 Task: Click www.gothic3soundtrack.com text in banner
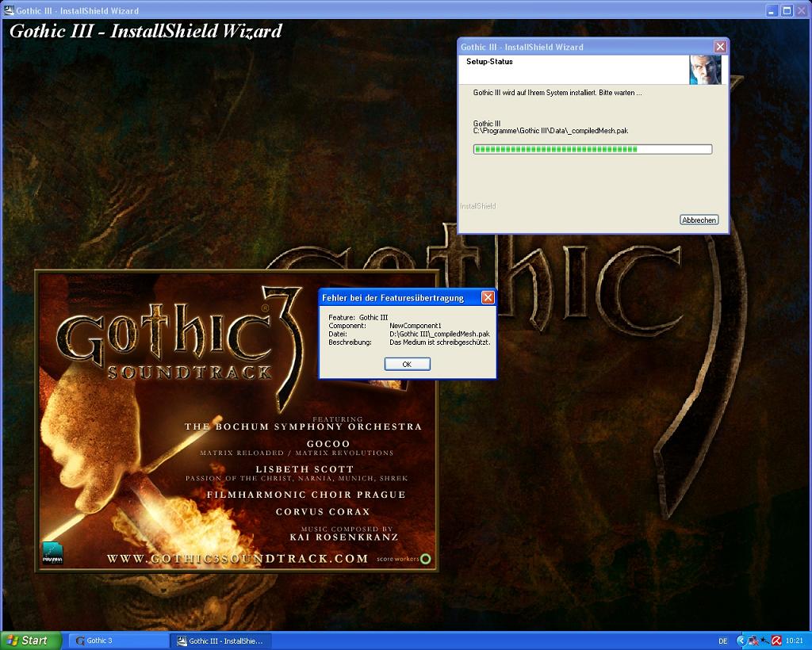click(x=237, y=559)
